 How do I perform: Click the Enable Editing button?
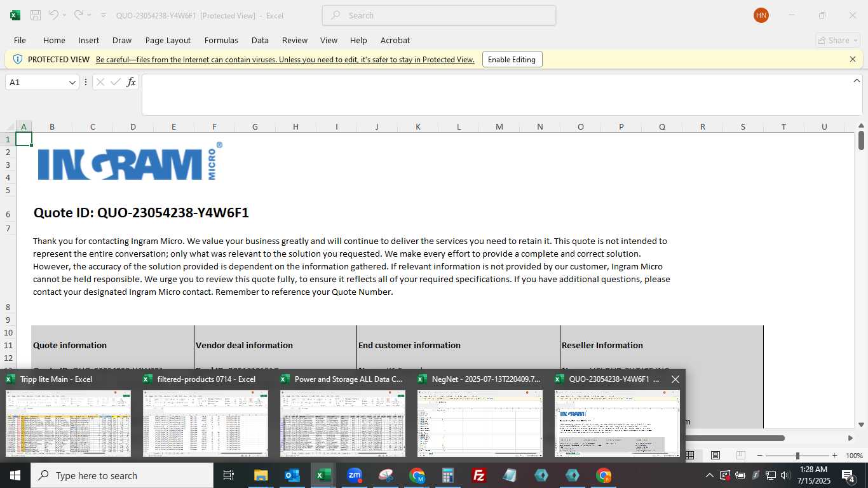tap(512, 60)
